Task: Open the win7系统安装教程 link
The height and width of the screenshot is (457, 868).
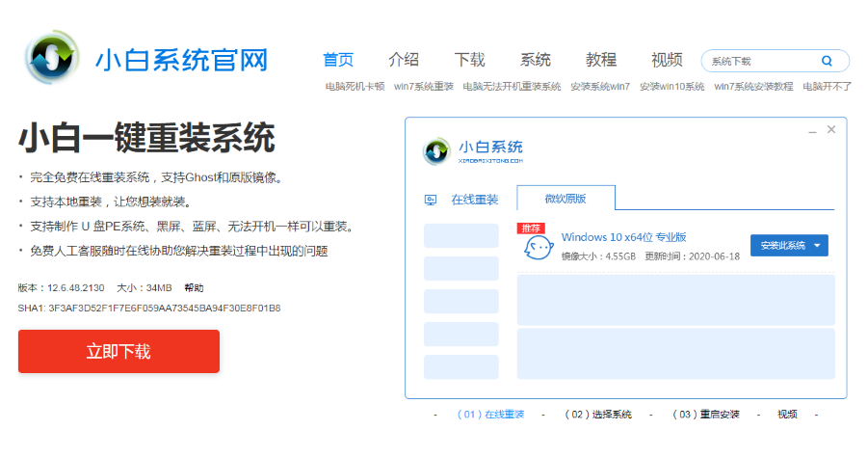Action: [x=753, y=87]
